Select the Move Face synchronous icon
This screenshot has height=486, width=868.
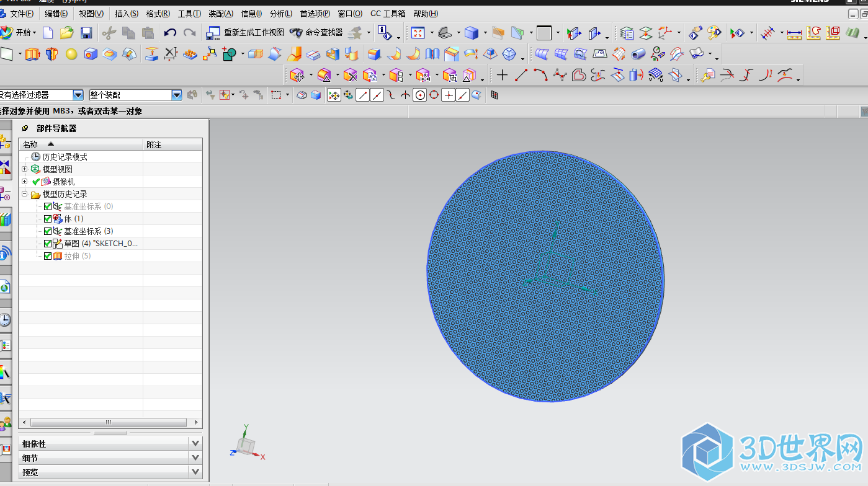pyautogui.click(x=297, y=76)
